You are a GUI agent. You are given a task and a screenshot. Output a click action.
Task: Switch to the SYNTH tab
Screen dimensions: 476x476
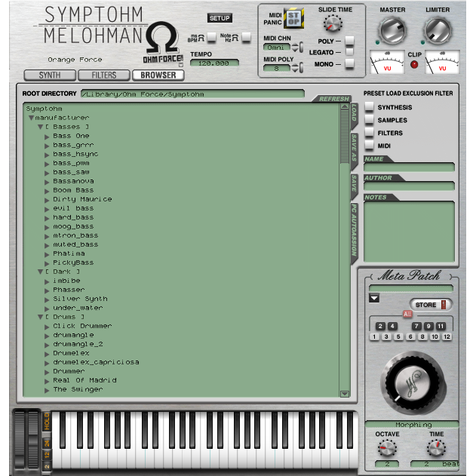click(x=50, y=75)
